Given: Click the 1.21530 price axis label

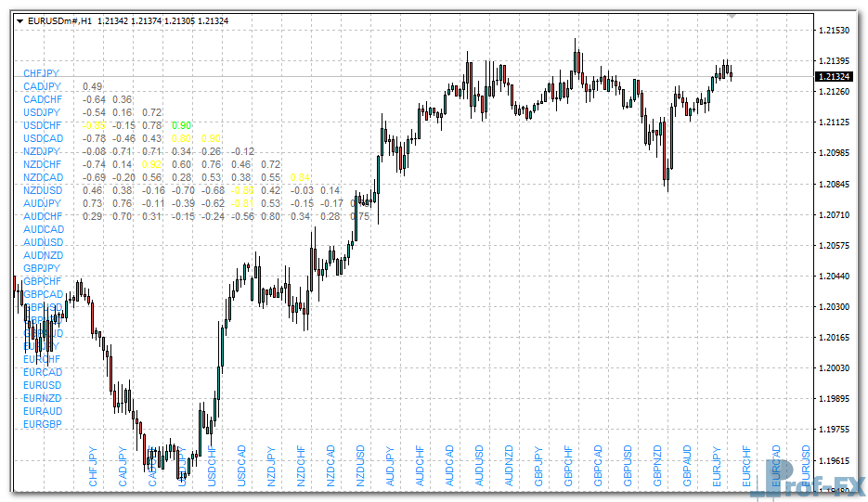Looking at the screenshot, I should tap(836, 31).
